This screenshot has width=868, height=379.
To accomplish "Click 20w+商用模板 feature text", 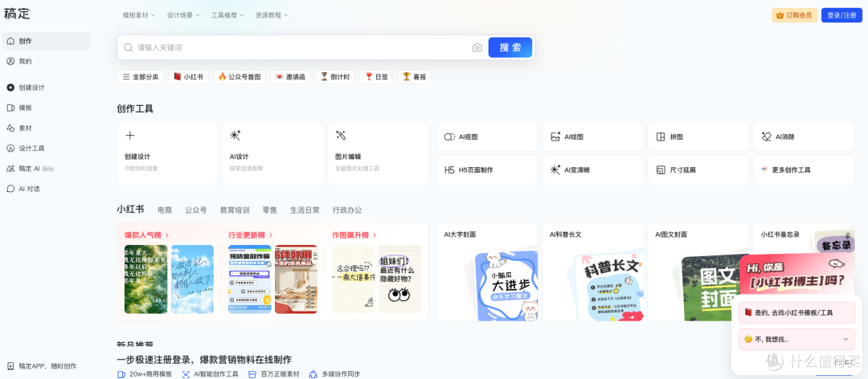I will 150,374.
